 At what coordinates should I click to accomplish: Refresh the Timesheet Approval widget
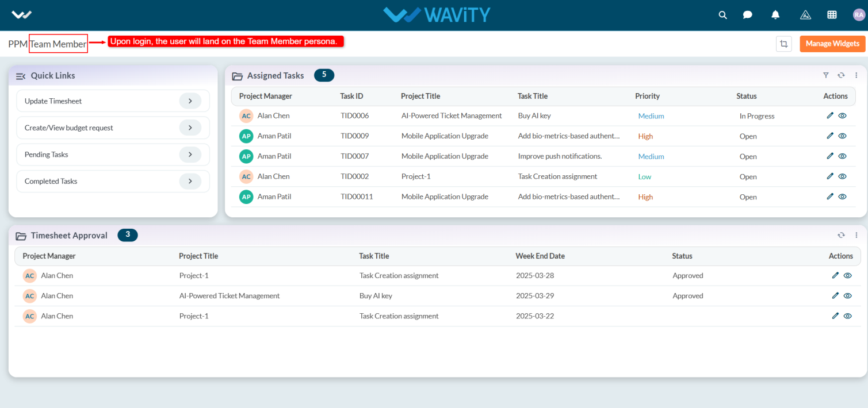(841, 235)
